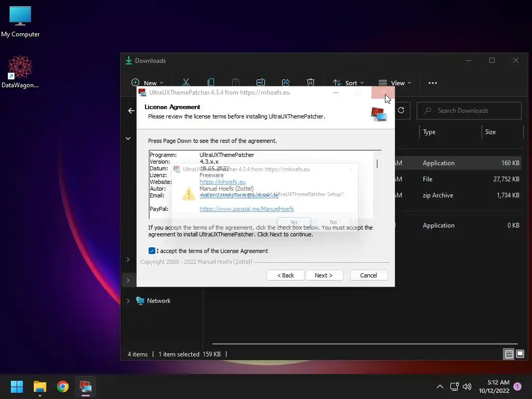The image size is (532, 399).
Task: Open the network icon in system tray
Action: click(454, 387)
